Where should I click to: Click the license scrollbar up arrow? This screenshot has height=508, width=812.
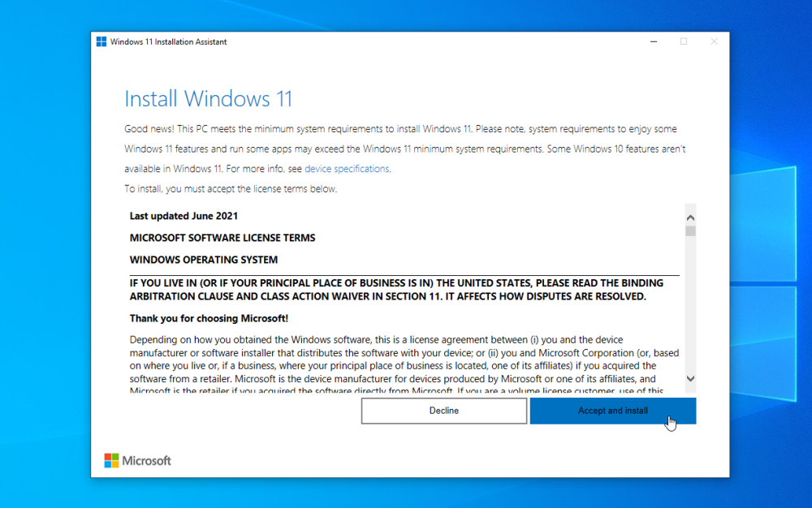(690, 217)
